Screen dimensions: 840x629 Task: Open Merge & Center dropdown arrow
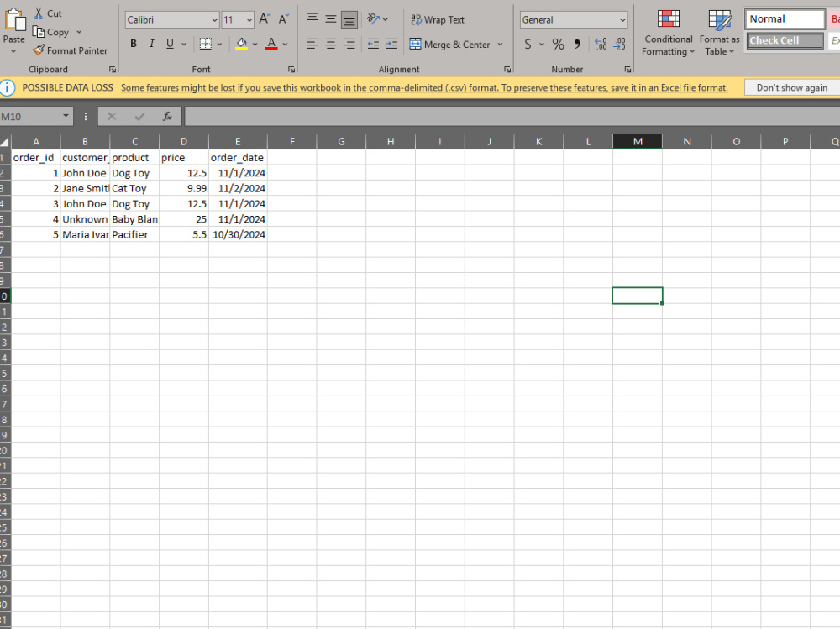(x=501, y=44)
